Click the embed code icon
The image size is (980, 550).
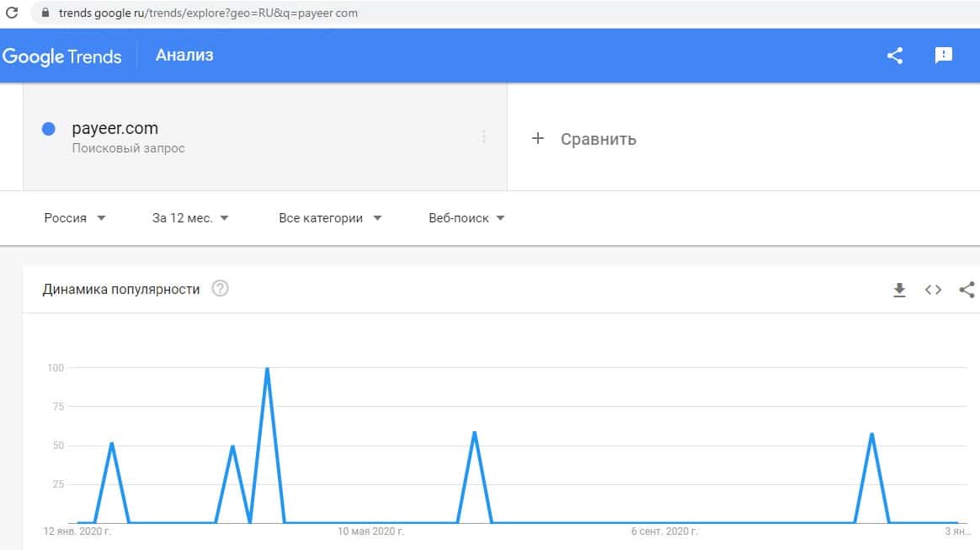click(933, 290)
